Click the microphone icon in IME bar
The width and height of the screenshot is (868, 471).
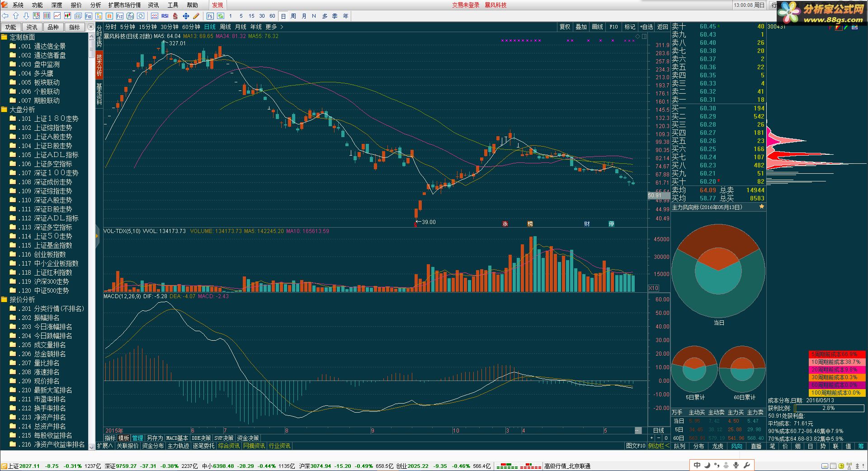pos(736,465)
